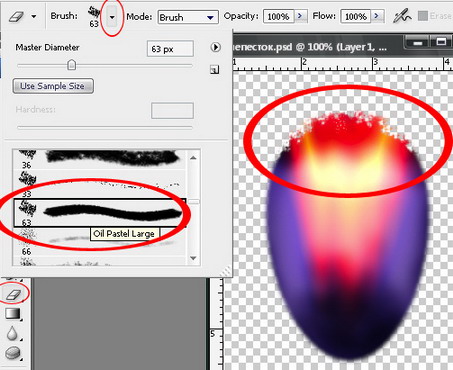Select the Eraser tool in toolbox
453x370 pixels.
tap(14, 294)
